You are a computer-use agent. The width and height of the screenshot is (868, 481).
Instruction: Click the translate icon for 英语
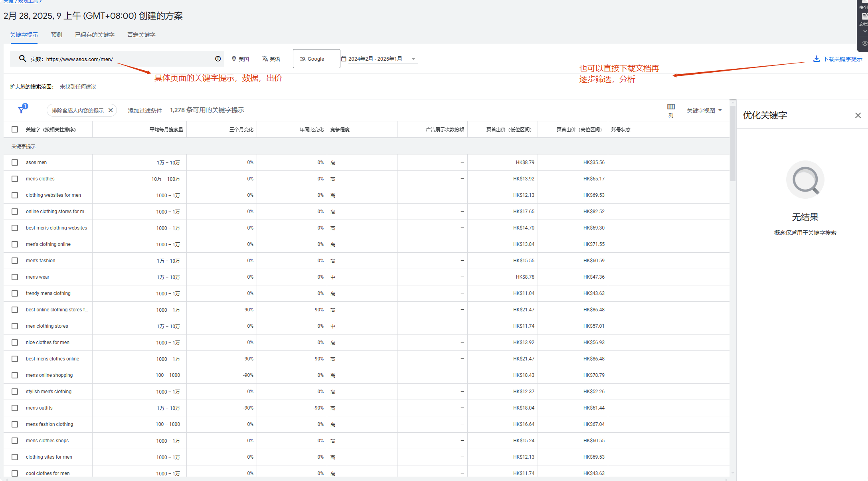(x=265, y=59)
